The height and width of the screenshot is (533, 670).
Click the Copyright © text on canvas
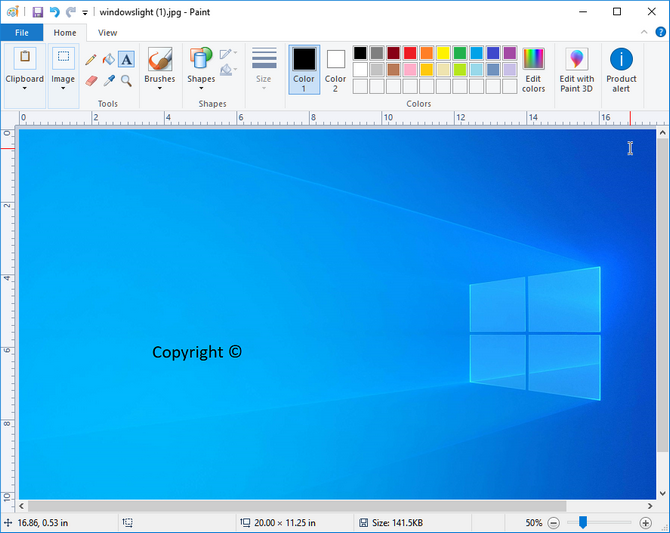(x=197, y=353)
